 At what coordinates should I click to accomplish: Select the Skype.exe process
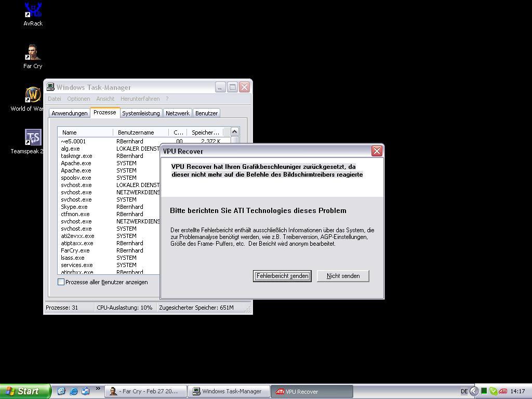[x=109, y=207]
